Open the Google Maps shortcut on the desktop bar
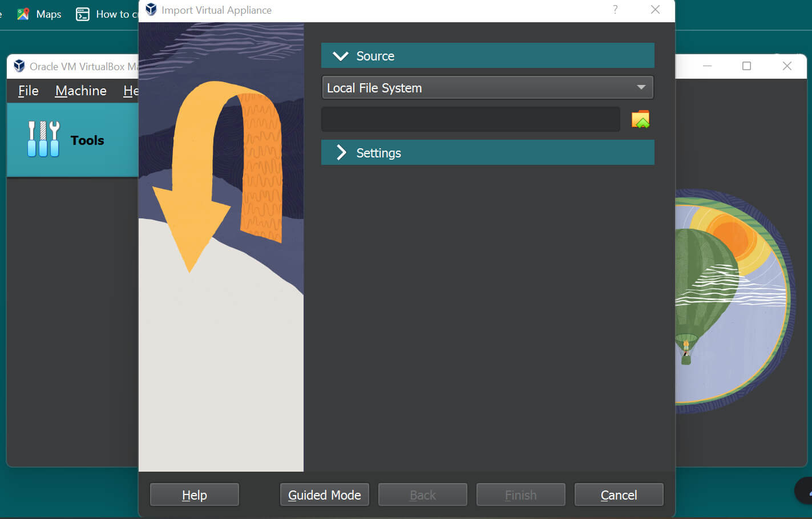Image resolution: width=812 pixels, height=519 pixels. pos(23,14)
